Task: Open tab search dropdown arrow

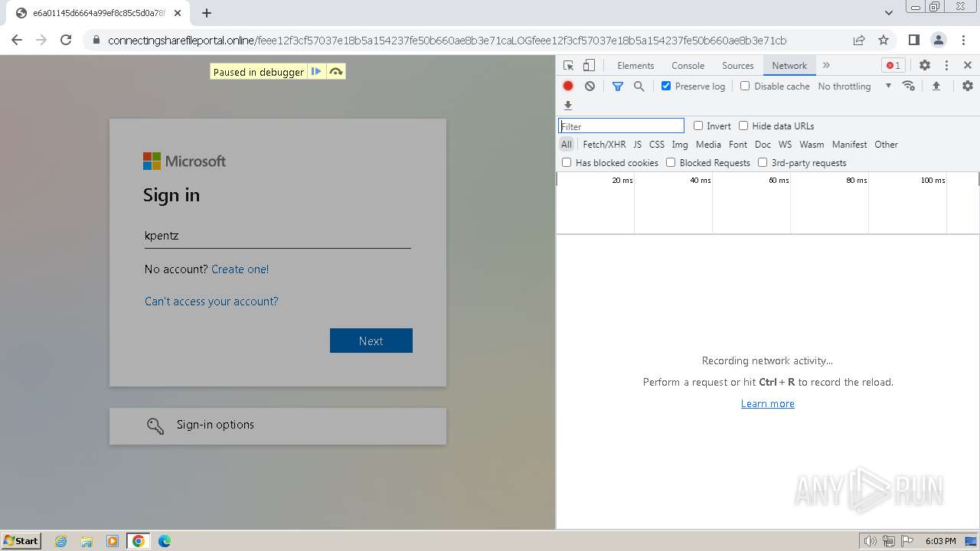Action: click(x=889, y=13)
